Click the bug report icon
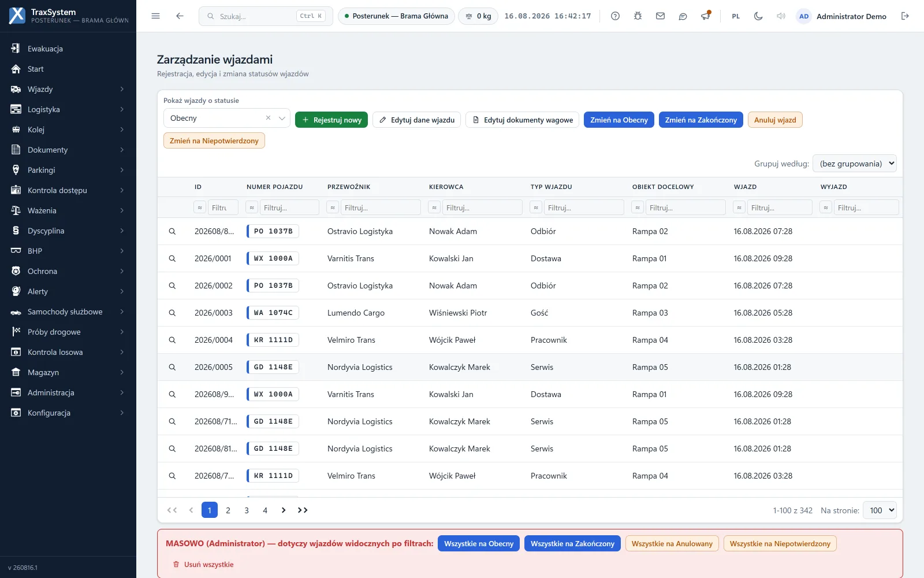Screen dimensions: 924x578 [638, 16]
